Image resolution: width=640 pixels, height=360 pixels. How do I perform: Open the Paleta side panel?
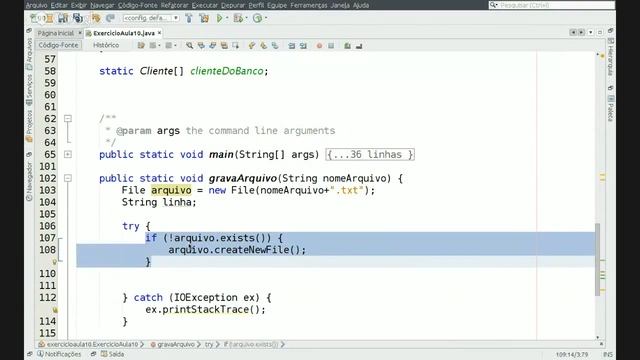click(611, 108)
